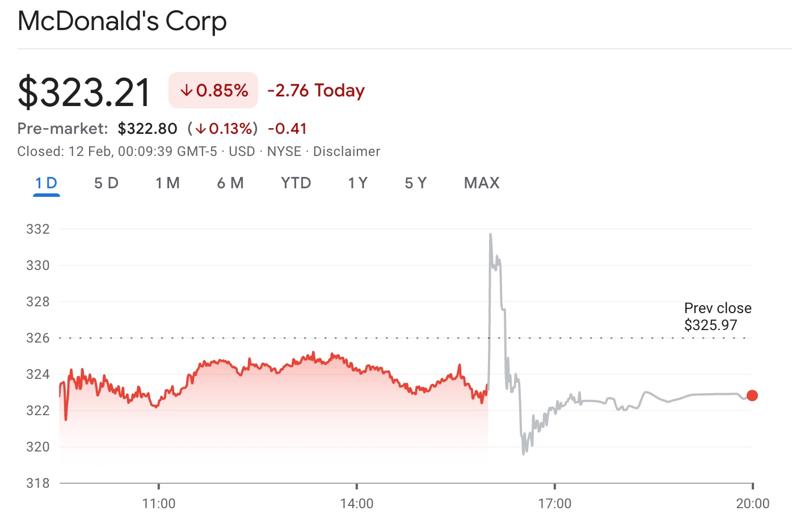This screenshot has width=792, height=532.
Task: Click the red 0.85% change badge
Action: click(213, 90)
